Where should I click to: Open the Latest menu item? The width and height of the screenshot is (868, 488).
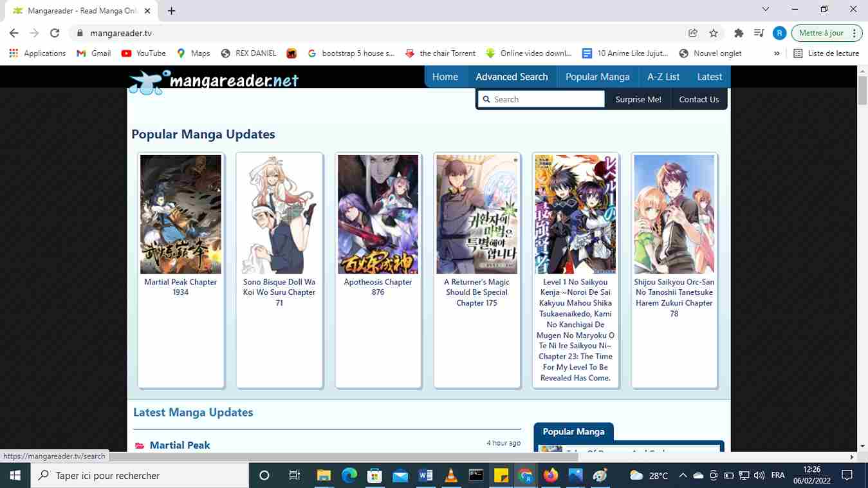(x=710, y=77)
